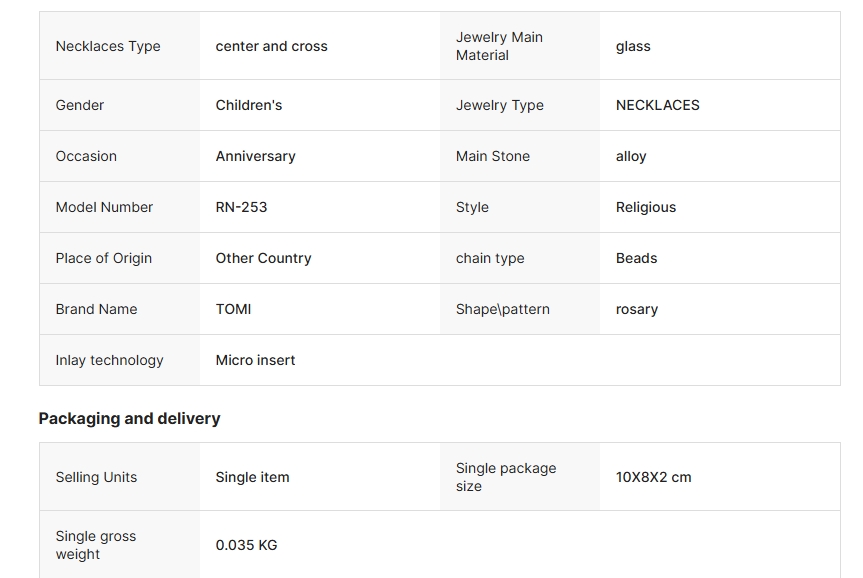Select the 'glass' material value
Image resolution: width=863 pixels, height=578 pixels.
[633, 47]
